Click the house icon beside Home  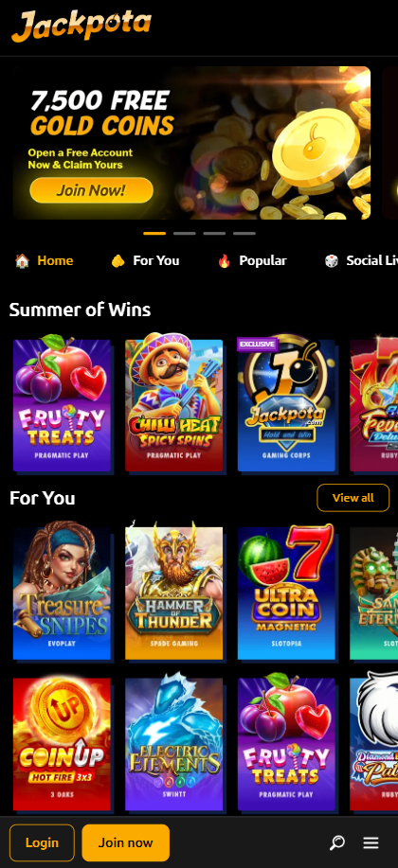[x=22, y=260]
